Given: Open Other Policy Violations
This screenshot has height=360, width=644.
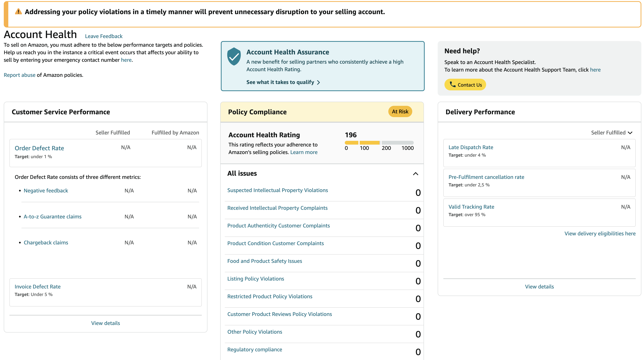Looking at the screenshot, I should tap(255, 332).
